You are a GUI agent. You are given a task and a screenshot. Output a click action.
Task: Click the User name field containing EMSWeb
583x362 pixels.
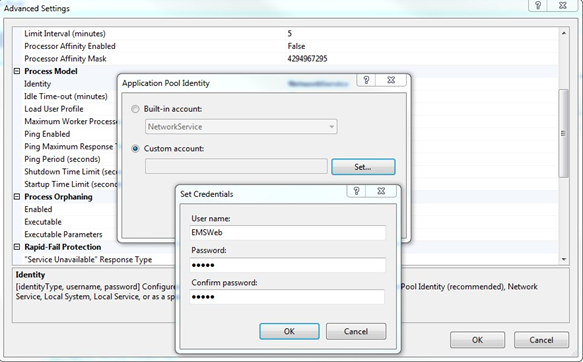[287, 233]
